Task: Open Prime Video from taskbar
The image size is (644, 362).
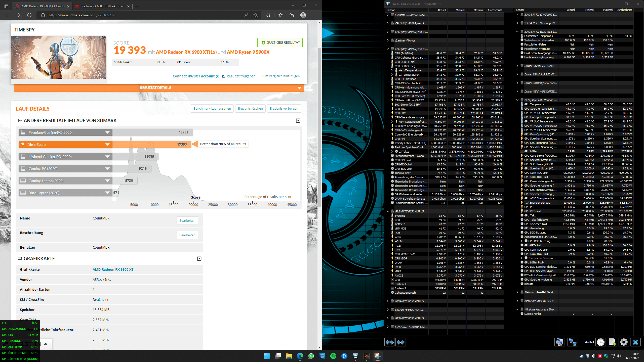Action: click(x=322, y=356)
